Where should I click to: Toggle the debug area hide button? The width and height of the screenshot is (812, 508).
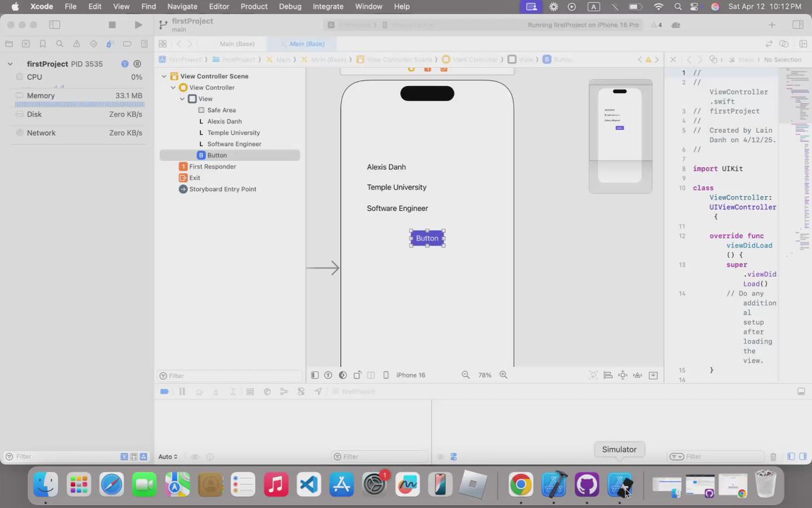click(801, 392)
